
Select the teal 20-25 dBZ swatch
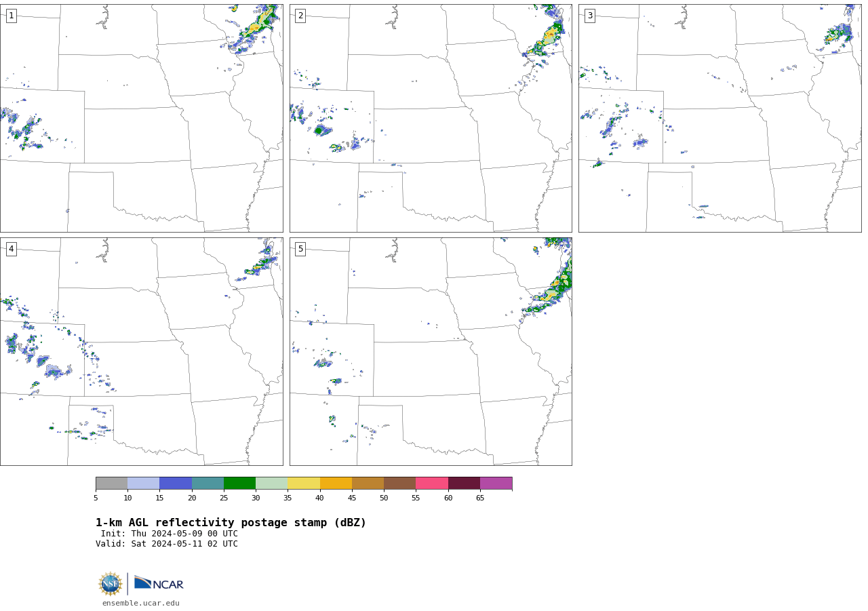click(208, 484)
